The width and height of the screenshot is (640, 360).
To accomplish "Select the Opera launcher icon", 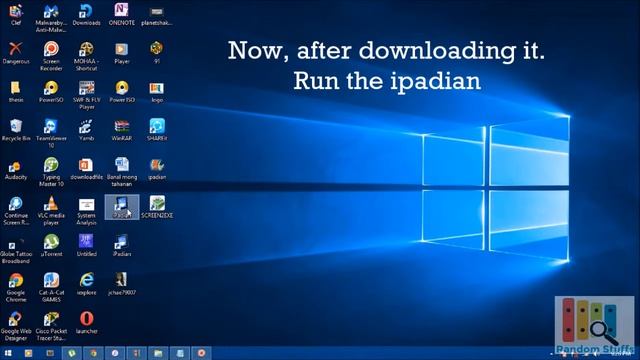I will pyautogui.click(x=87, y=323).
